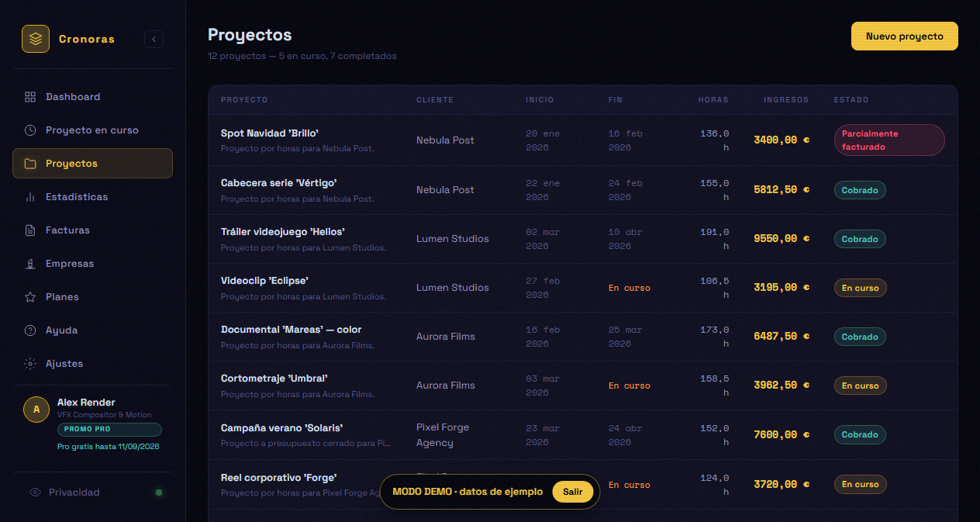Image resolution: width=980 pixels, height=522 pixels.
Task: Open Ajustes settings
Action: coord(92,364)
